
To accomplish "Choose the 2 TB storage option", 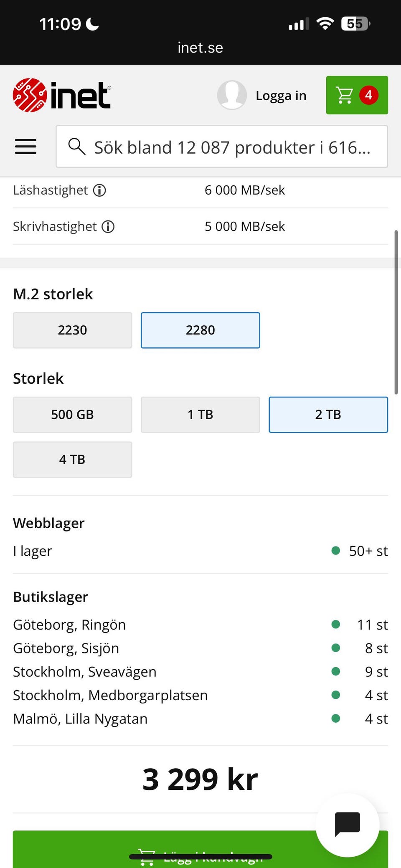I will (x=328, y=415).
